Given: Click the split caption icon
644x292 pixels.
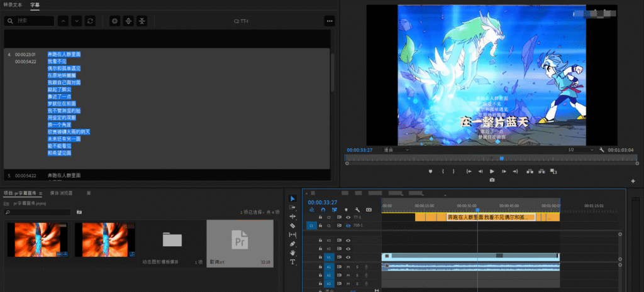Looking at the screenshot, I should tap(128, 21).
